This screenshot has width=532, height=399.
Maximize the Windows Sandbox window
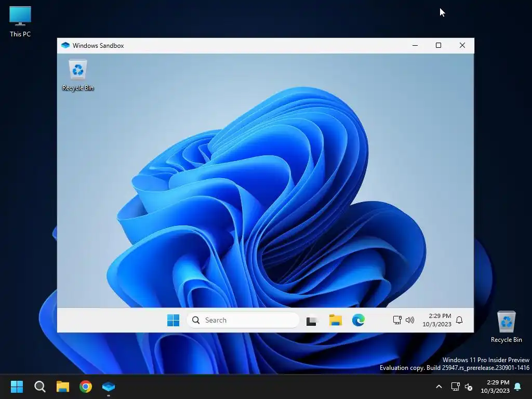click(438, 46)
